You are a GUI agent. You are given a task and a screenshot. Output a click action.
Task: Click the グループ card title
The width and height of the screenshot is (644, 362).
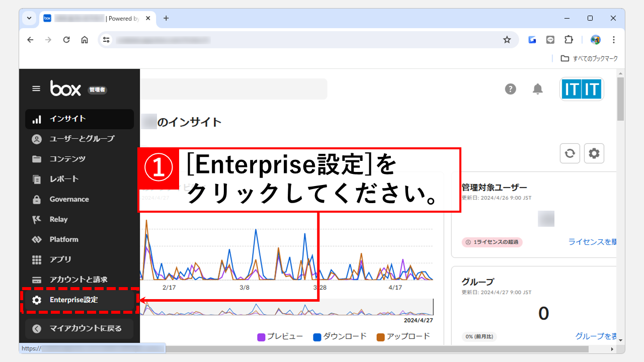pyautogui.click(x=477, y=282)
